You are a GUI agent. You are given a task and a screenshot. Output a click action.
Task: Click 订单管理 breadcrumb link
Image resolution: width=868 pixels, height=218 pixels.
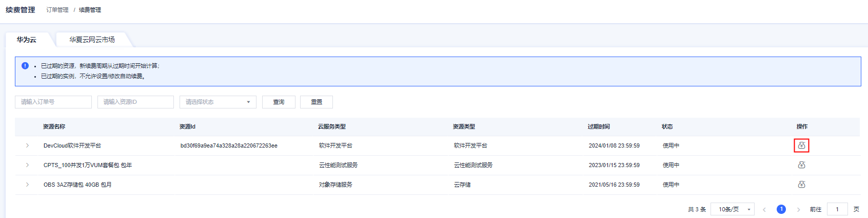(x=57, y=10)
